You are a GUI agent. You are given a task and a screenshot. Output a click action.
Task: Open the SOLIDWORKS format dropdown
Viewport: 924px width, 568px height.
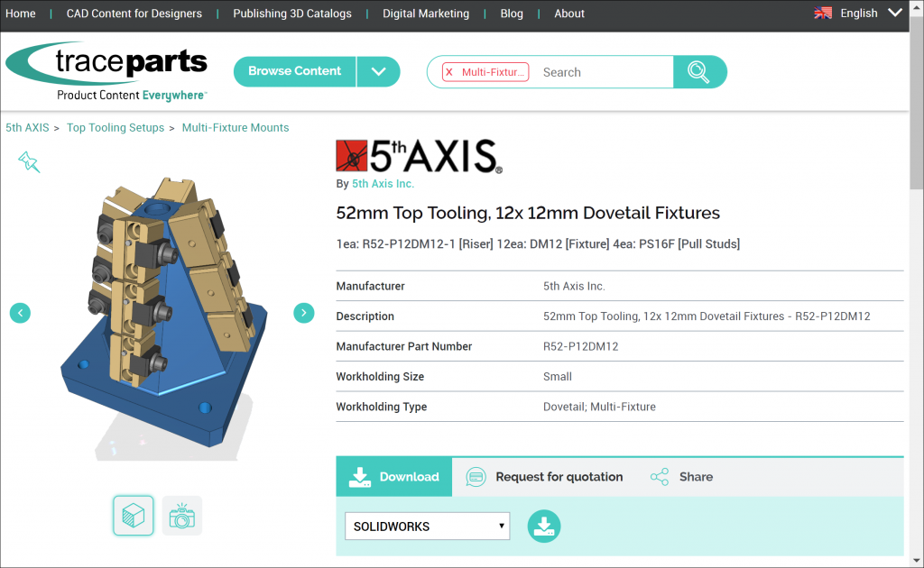click(x=427, y=526)
